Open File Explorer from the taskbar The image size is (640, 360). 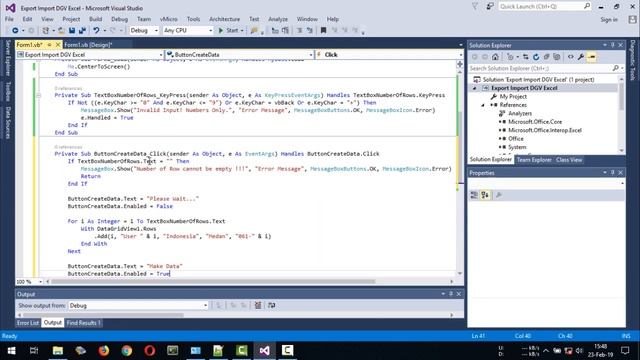(x=58, y=351)
